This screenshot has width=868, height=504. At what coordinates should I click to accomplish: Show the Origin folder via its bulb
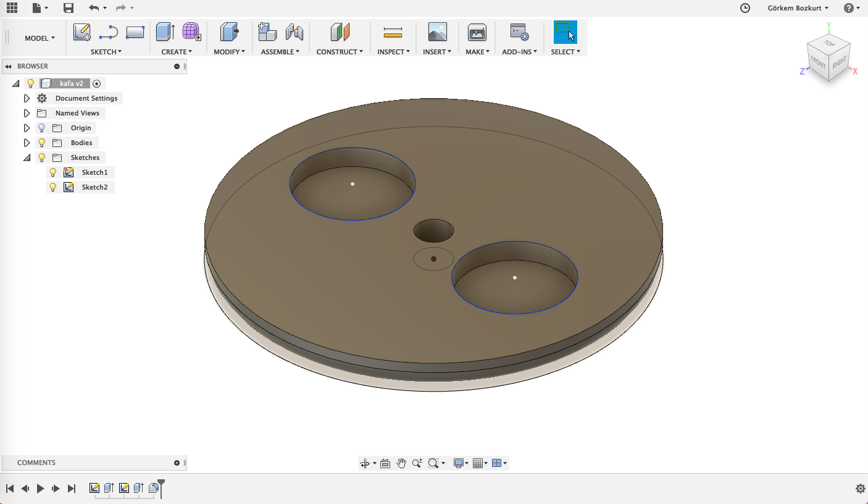[42, 128]
